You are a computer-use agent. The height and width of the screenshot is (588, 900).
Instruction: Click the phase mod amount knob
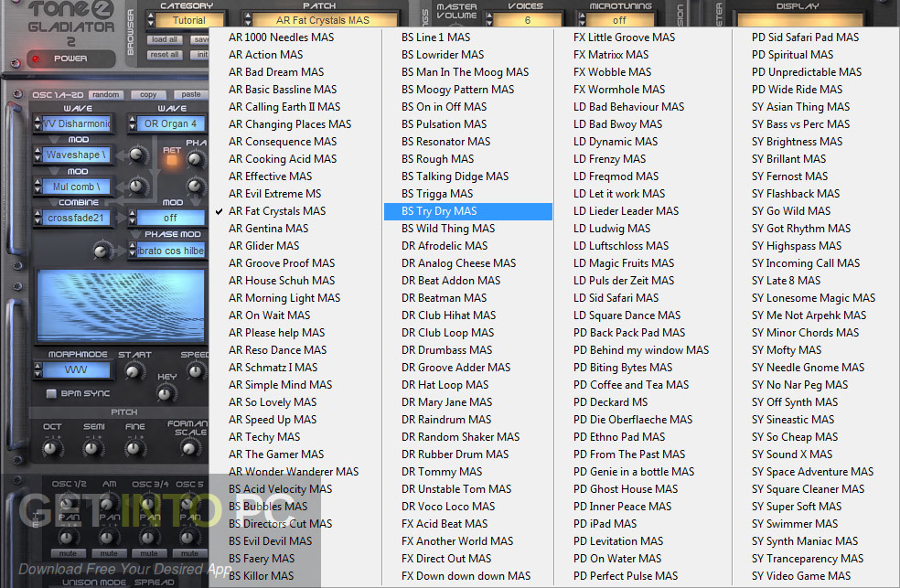tap(102, 251)
